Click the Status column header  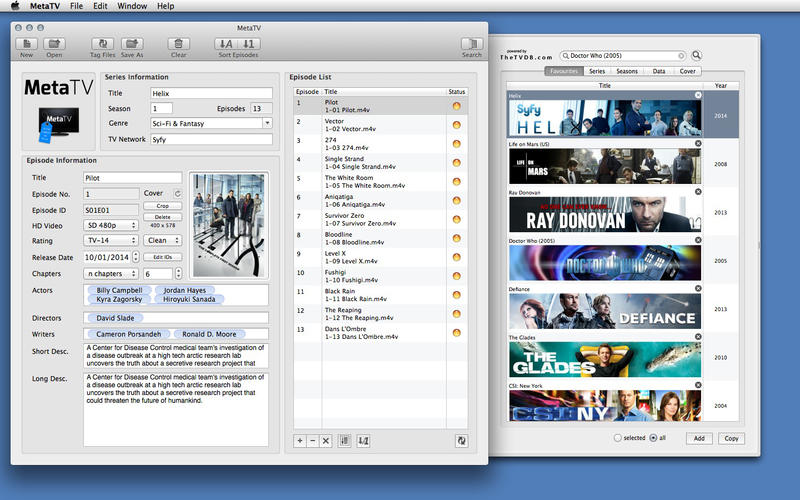(x=457, y=92)
